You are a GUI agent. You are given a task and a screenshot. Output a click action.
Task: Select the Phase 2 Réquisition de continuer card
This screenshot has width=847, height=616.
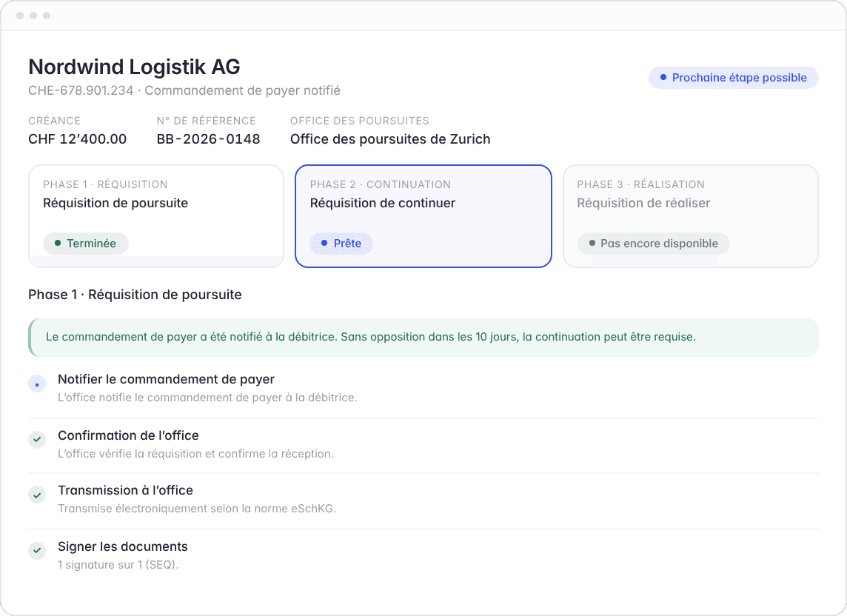point(423,216)
